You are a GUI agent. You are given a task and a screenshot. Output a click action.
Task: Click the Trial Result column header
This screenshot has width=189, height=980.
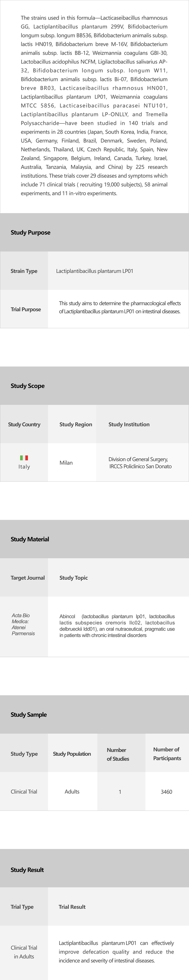point(72,907)
